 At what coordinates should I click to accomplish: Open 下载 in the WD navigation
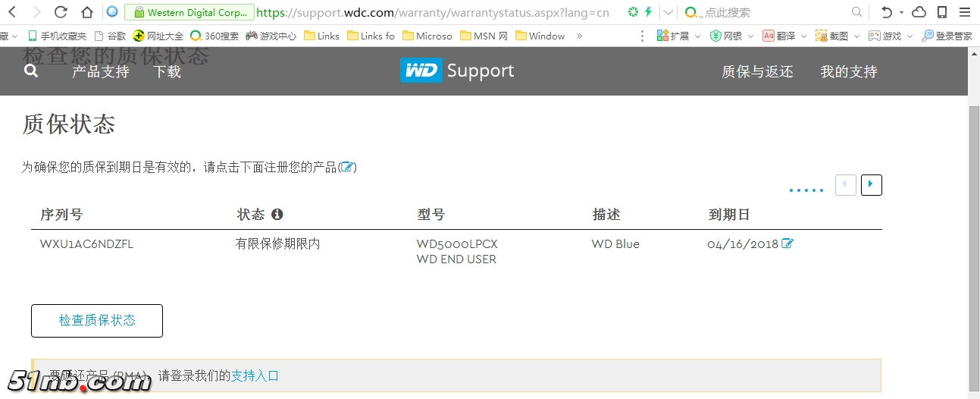pyautogui.click(x=167, y=72)
